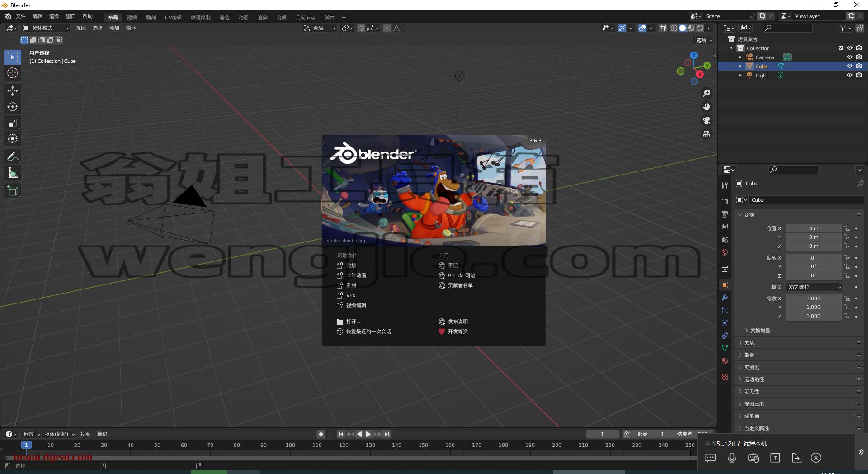
Task: Open Blender网站 link on splash
Action: click(x=457, y=275)
